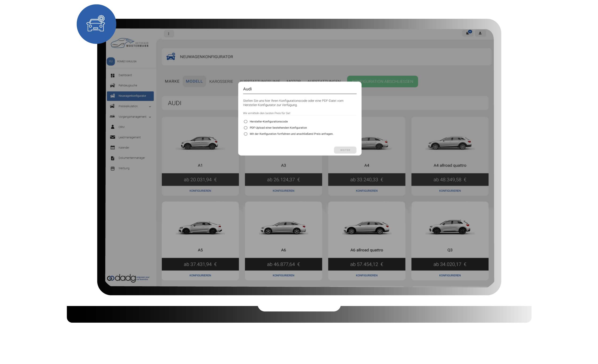Open the user account icon
The image size is (598, 364).
click(x=480, y=33)
